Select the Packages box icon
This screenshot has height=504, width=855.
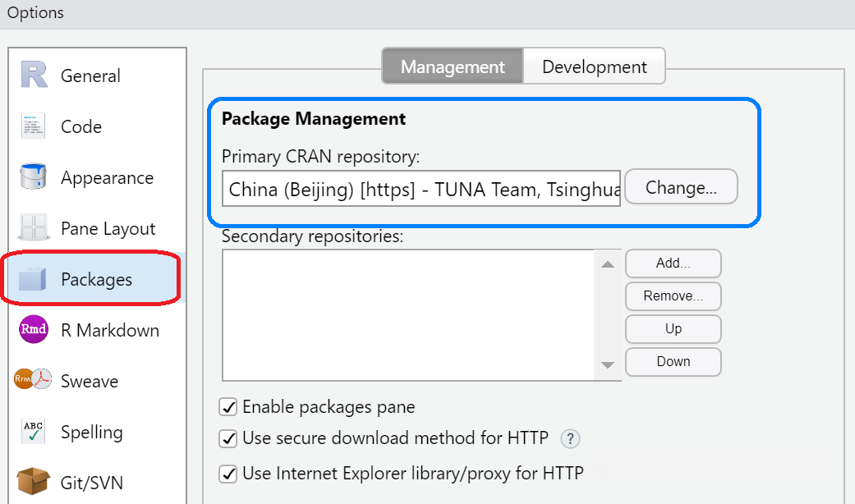(x=34, y=280)
